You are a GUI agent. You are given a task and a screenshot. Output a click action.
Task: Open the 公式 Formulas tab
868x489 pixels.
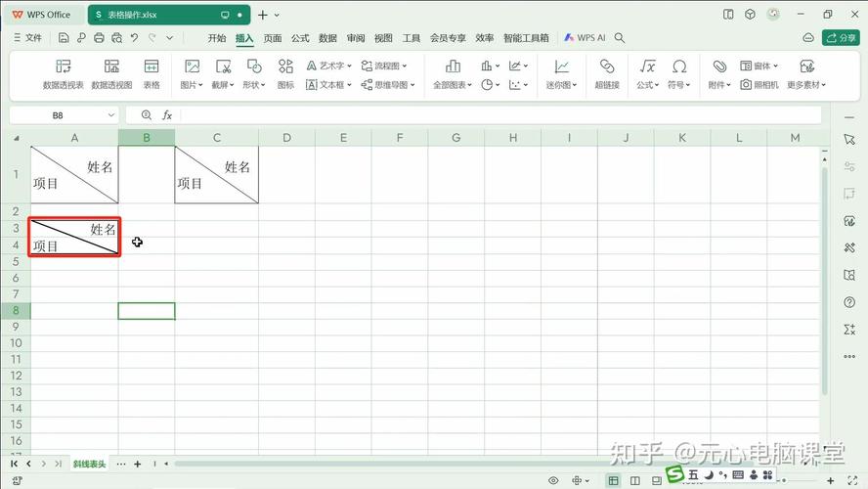(300, 38)
